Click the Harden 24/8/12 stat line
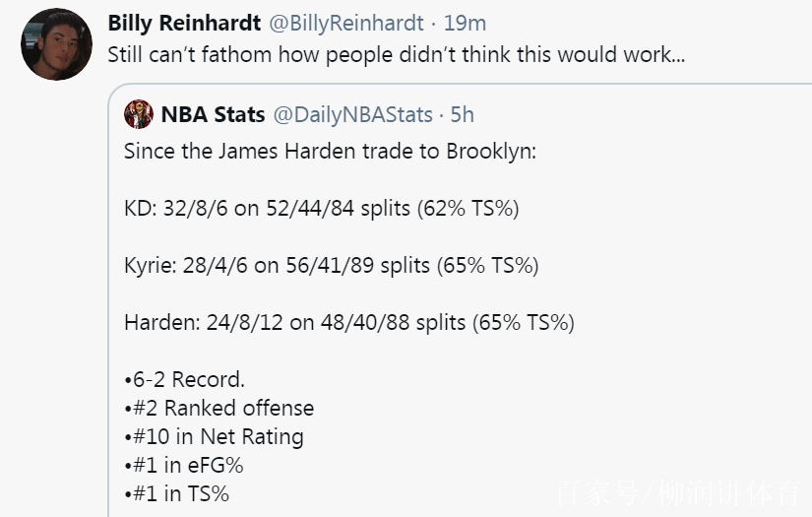The width and height of the screenshot is (812, 517). (x=349, y=322)
